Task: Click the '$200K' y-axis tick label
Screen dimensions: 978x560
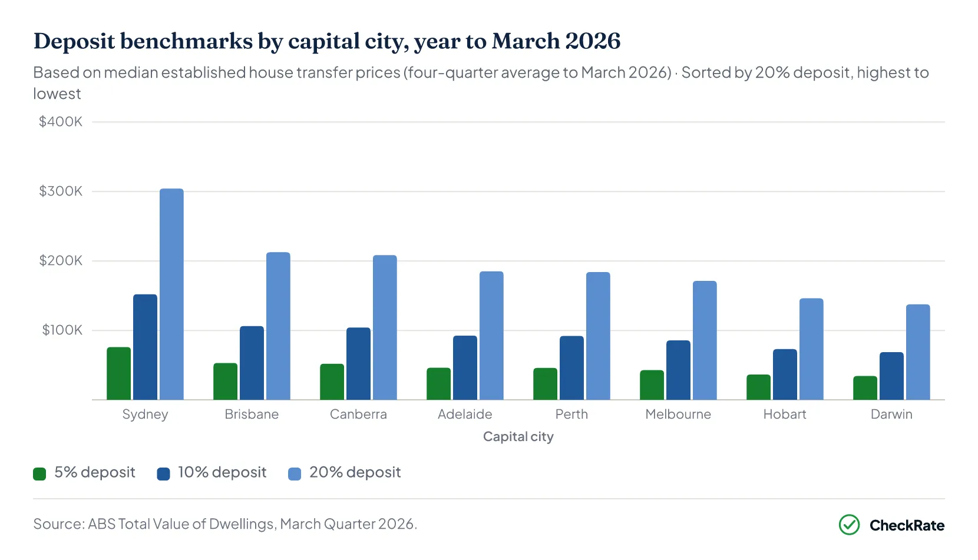Action: tap(61, 261)
